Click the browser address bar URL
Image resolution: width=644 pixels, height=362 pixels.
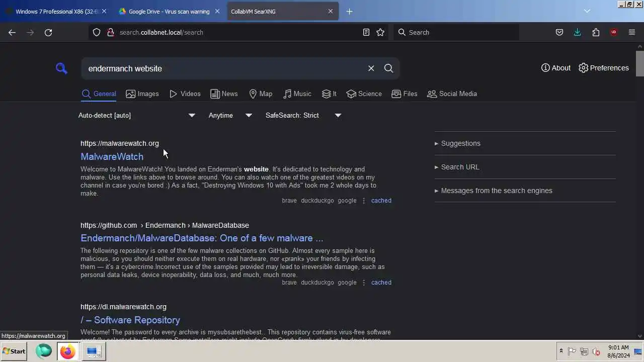162,32
